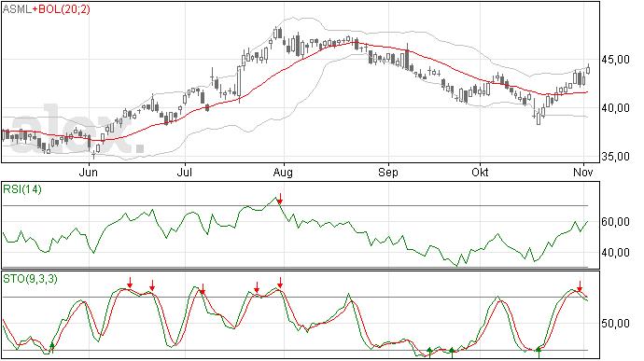Screen dimensions: 644x361
Task: Click the green buy arrow before Jun in STO panel
Action: pos(51,347)
